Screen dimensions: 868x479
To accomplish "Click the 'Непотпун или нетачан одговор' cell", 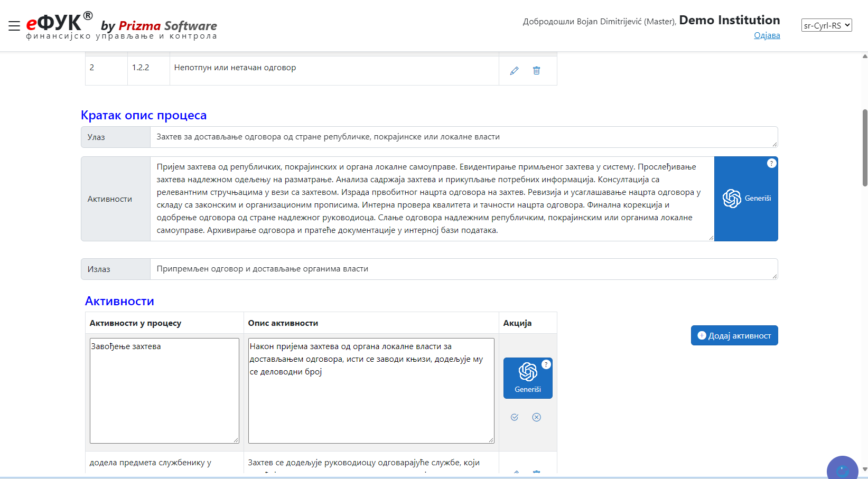I will (x=334, y=71).
